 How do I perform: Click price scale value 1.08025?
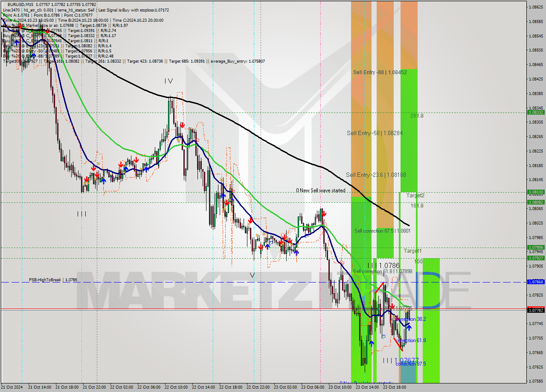coord(536,223)
